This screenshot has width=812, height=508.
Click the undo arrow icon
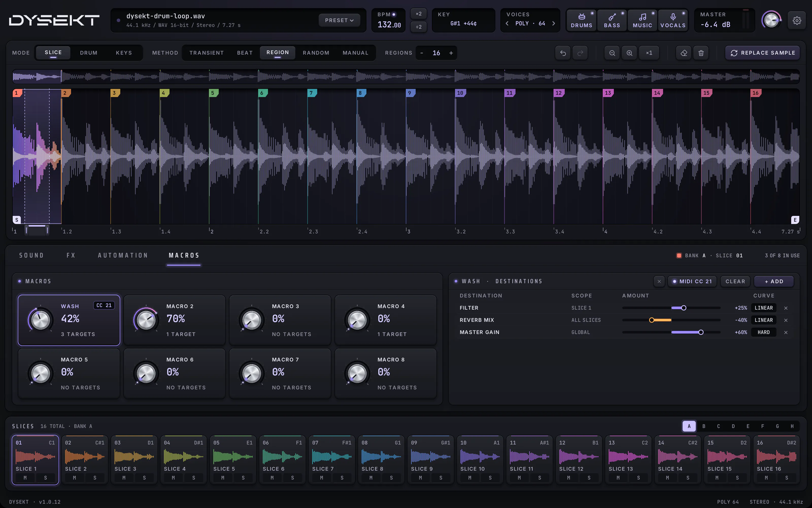pos(563,53)
